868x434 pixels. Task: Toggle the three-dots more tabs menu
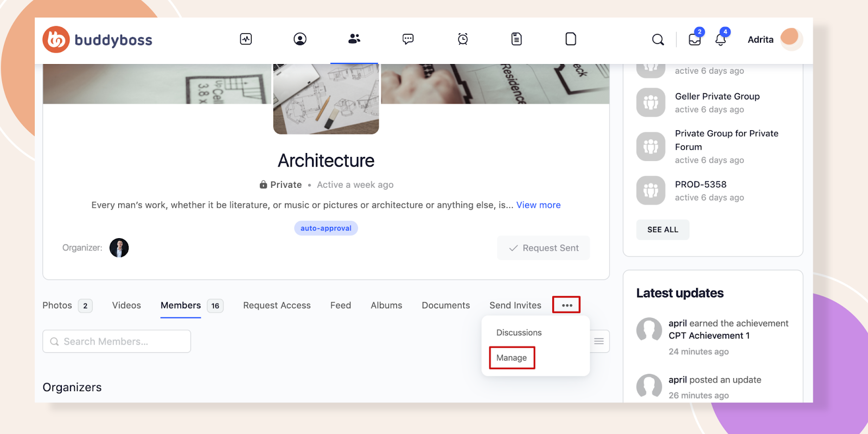coord(567,305)
